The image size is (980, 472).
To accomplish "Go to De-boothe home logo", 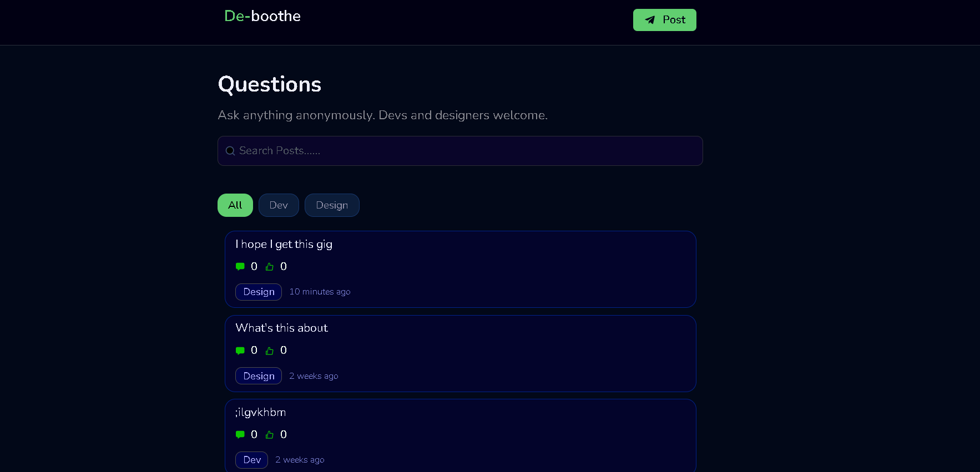I will [x=262, y=16].
